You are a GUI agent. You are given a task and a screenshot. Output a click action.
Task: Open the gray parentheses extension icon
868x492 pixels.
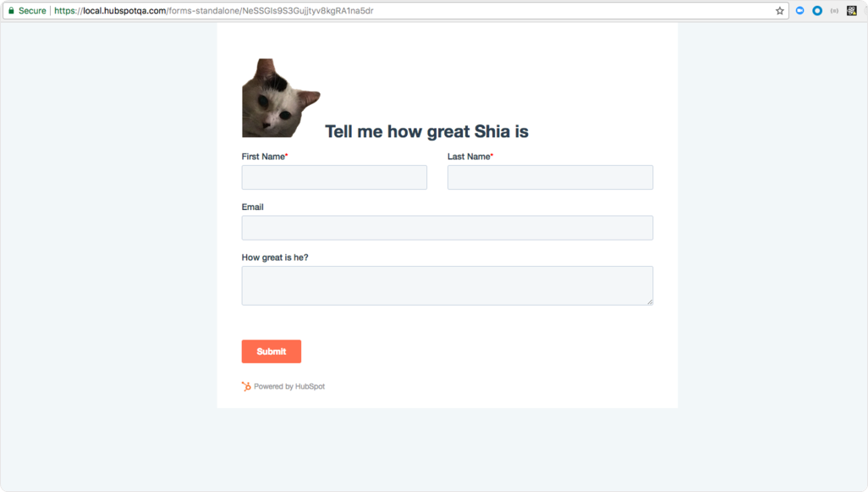tap(834, 11)
